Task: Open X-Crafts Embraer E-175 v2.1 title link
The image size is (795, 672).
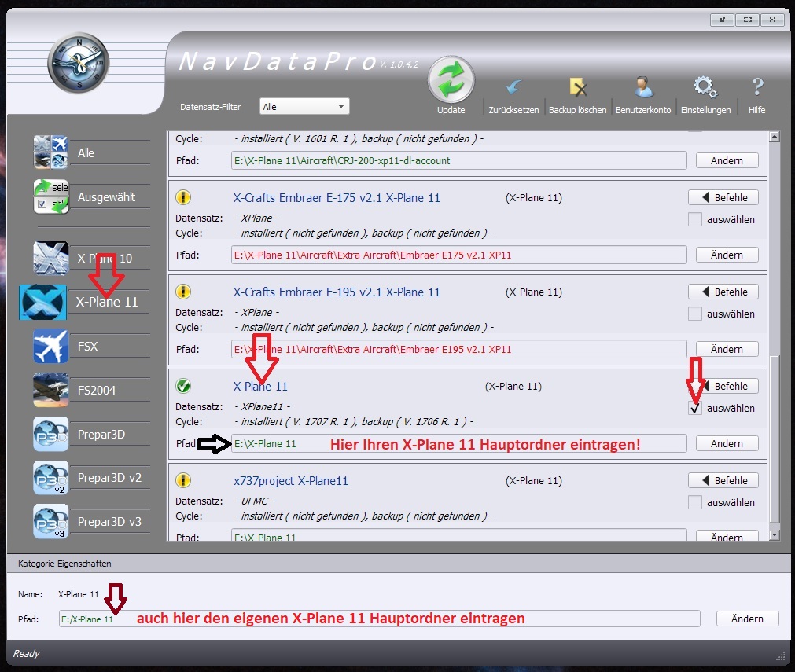Action: [336, 197]
